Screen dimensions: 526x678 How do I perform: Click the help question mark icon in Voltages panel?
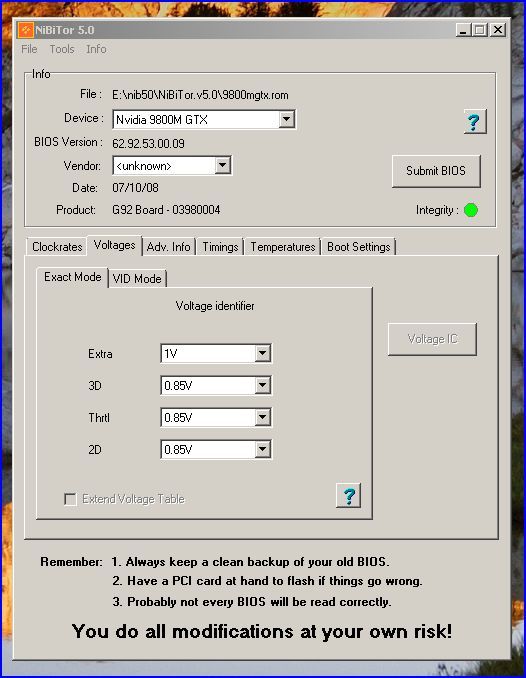[348, 496]
